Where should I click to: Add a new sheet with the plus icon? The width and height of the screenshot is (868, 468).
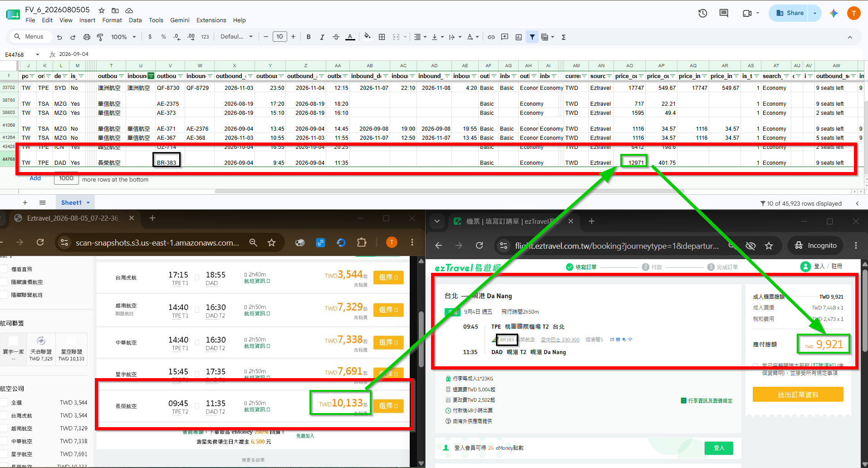click(x=25, y=203)
